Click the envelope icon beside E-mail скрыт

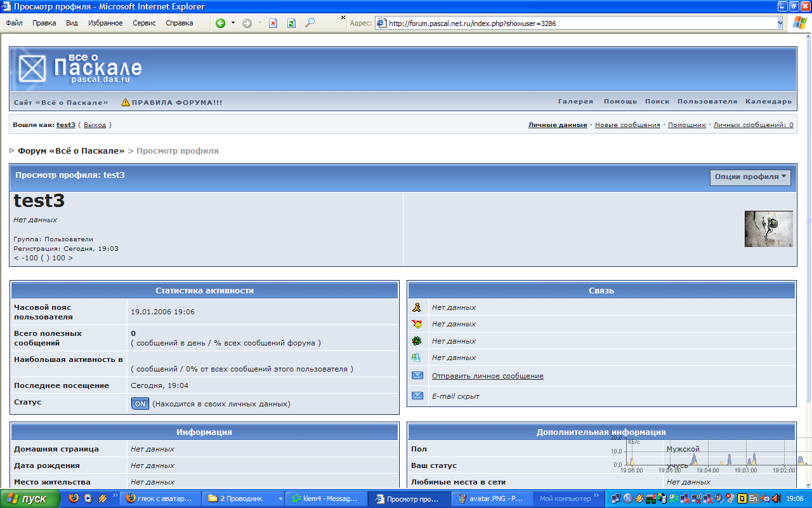pos(417,396)
